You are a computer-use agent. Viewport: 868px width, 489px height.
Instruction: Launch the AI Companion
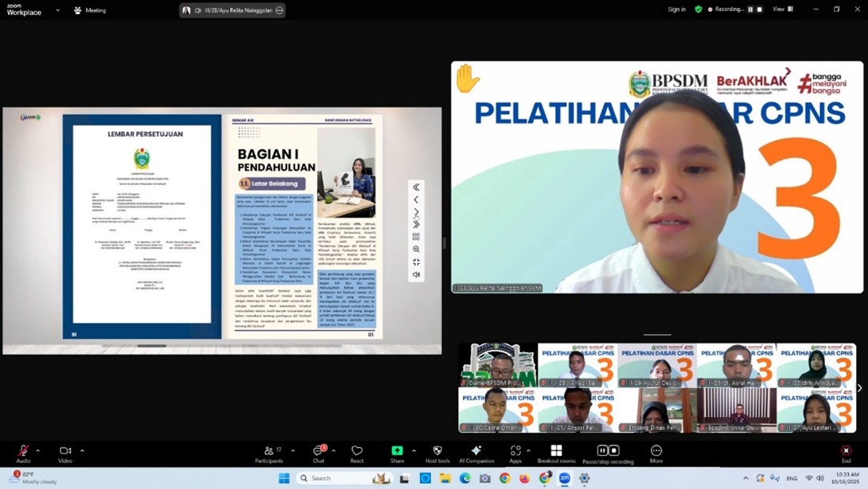click(476, 452)
